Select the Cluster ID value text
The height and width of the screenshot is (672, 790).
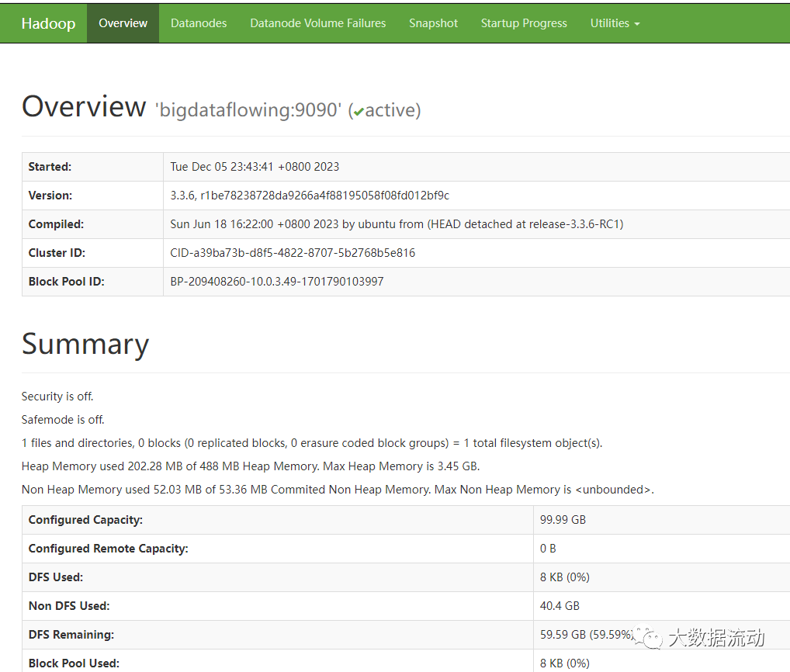point(293,252)
